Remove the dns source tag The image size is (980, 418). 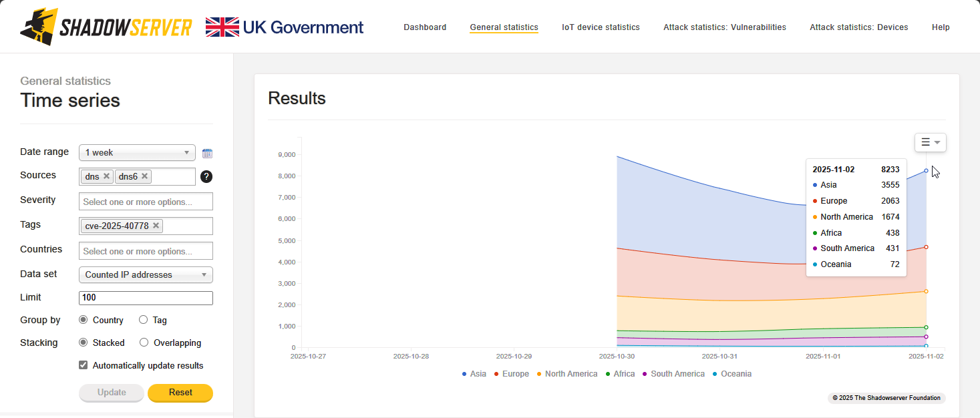tap(106, 176)
